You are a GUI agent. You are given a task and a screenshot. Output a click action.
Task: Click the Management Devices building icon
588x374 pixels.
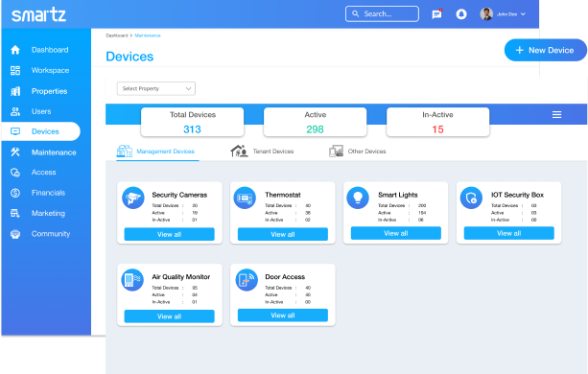point(125,151)
